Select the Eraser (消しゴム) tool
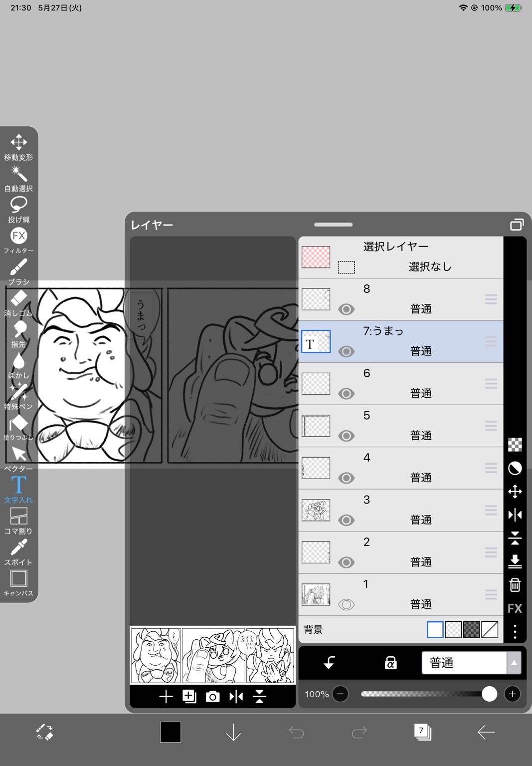 pyautogui.click(x=18, y=303)
